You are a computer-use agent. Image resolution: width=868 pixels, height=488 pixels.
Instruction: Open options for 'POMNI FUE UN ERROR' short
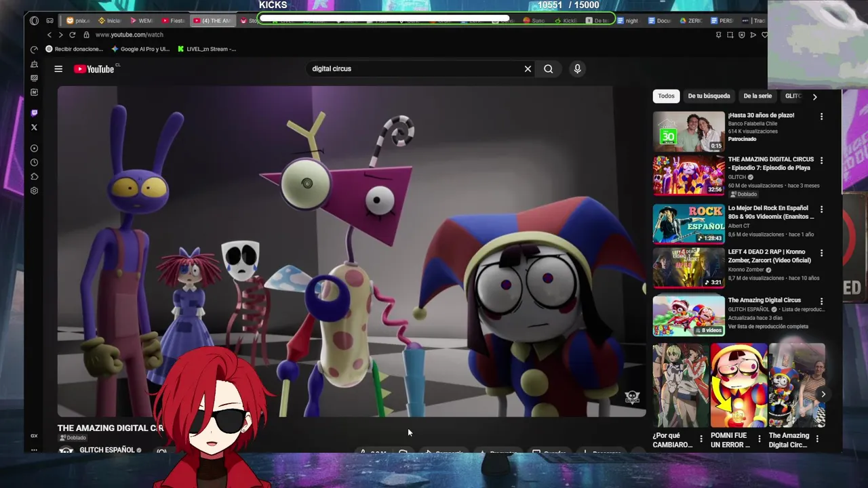pyautogui.click(x=759, y=439)
